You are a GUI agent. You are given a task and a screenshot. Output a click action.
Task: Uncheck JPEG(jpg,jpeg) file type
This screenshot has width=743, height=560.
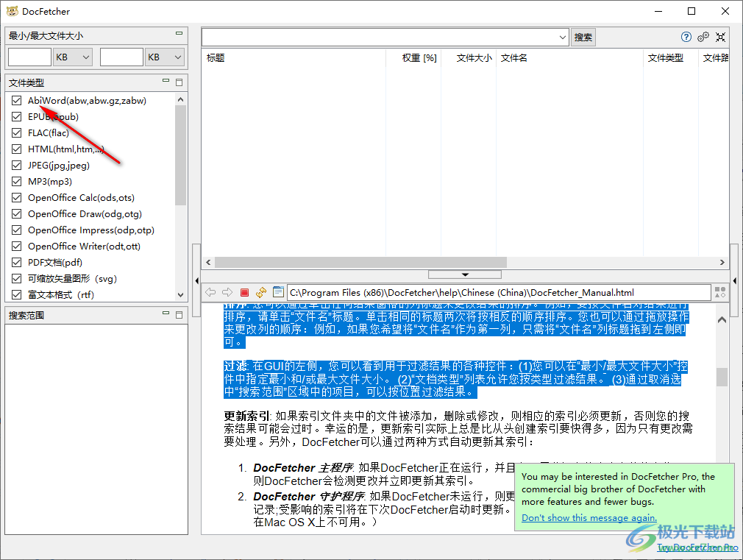point(17,165)
